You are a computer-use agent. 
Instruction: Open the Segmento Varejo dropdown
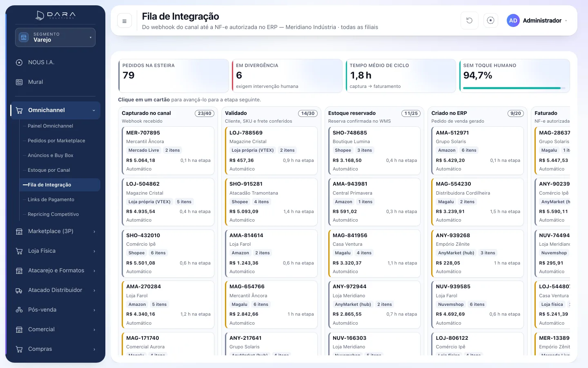[55, 37]
